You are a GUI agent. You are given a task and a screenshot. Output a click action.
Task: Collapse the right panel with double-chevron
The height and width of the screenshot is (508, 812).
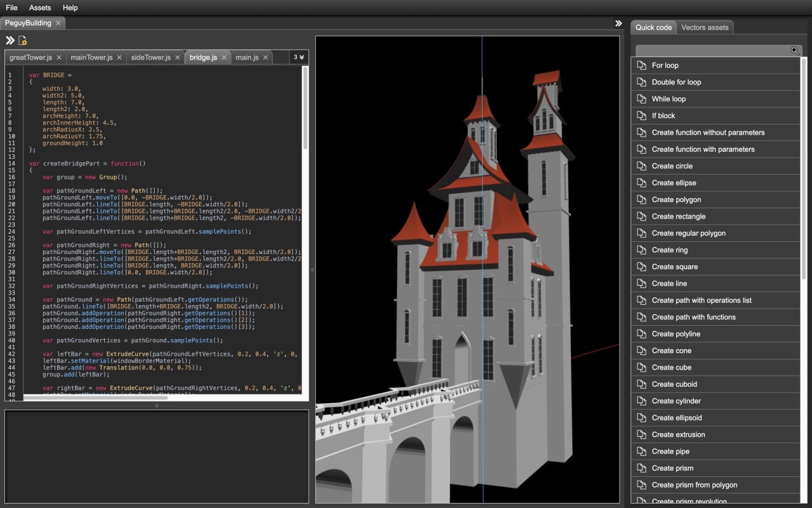[x=619, y=23]
